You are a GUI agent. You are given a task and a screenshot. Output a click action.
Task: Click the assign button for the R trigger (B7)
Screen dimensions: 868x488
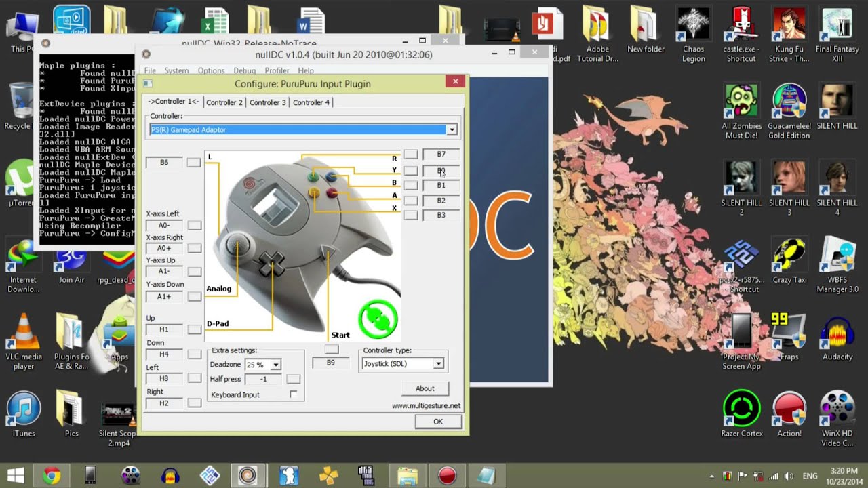411,155
